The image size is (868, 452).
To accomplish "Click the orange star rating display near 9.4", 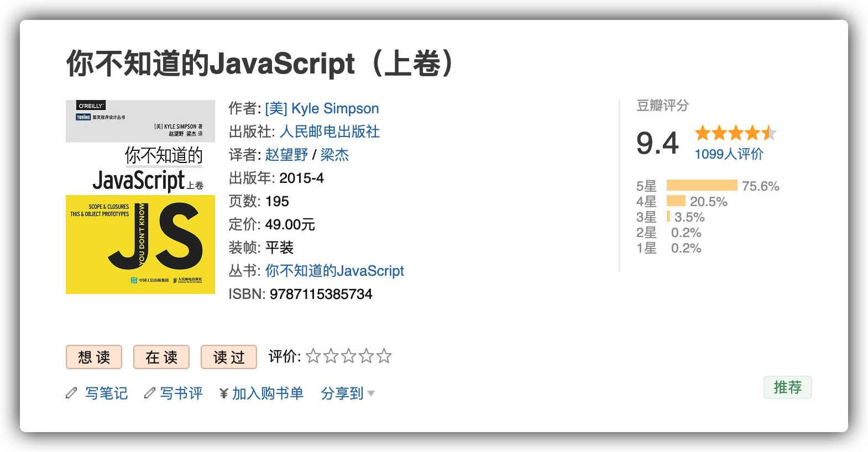I will [x=736, y=133].
